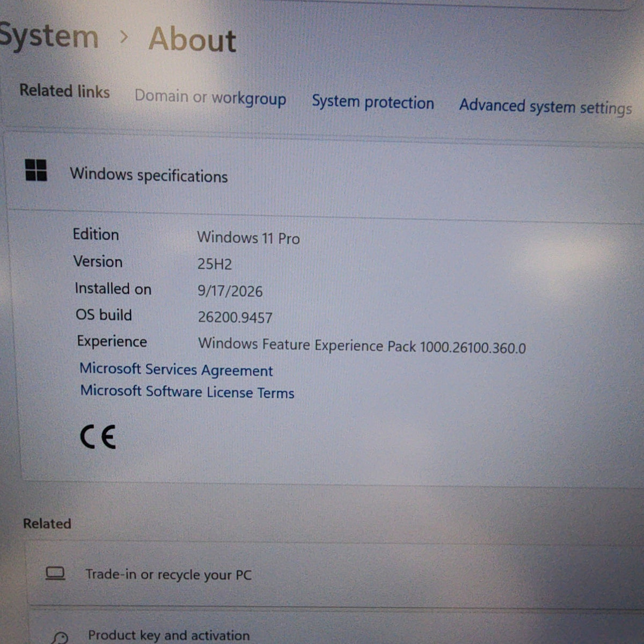Open the Microsoft Services Agreement link
The height and width of the screenshot is (644, 644).
(x=176, y=369)
